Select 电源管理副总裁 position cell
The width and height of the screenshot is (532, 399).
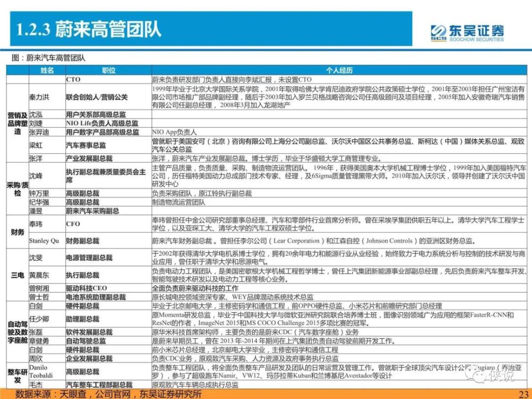pos(109,258)
